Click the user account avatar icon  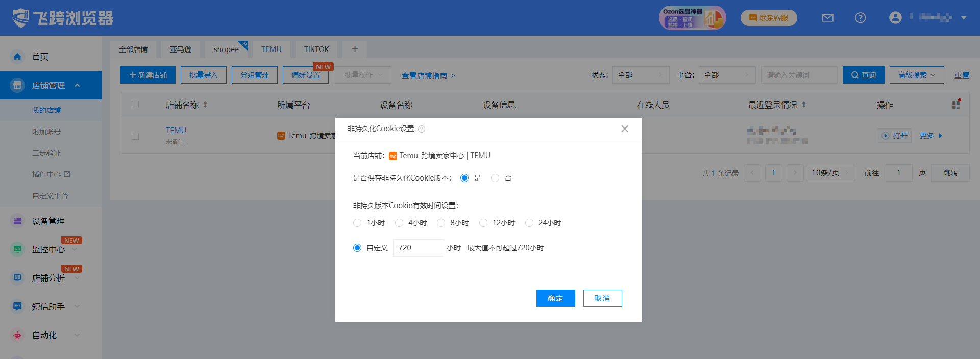895,18
